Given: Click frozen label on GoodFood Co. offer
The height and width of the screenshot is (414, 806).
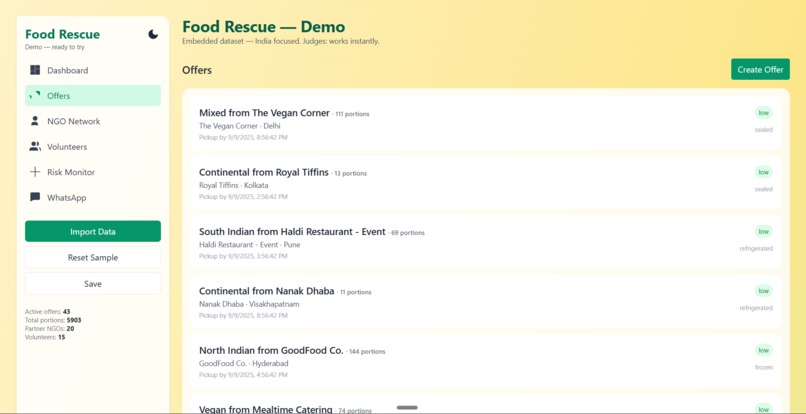Looking at the screenshot, I should [x=764, y=367].
